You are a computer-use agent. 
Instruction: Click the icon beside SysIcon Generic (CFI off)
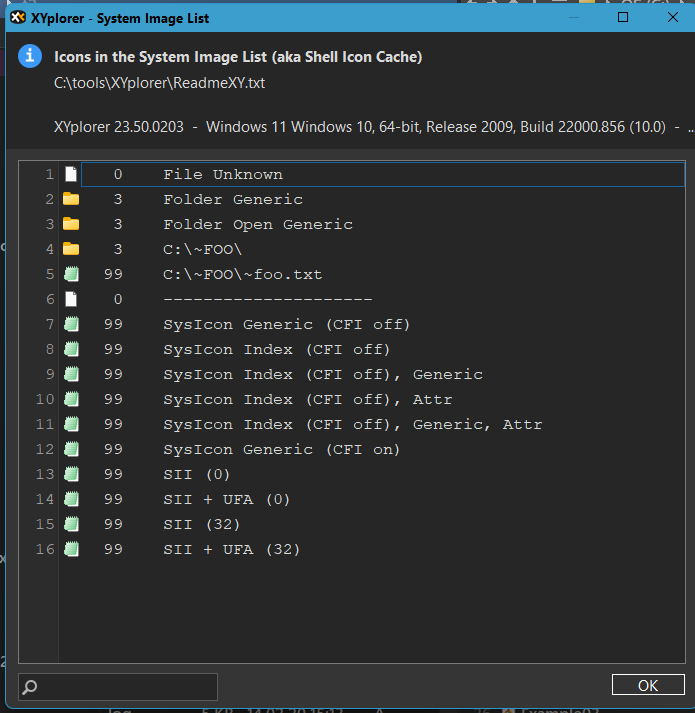click(x=71, y=324)
